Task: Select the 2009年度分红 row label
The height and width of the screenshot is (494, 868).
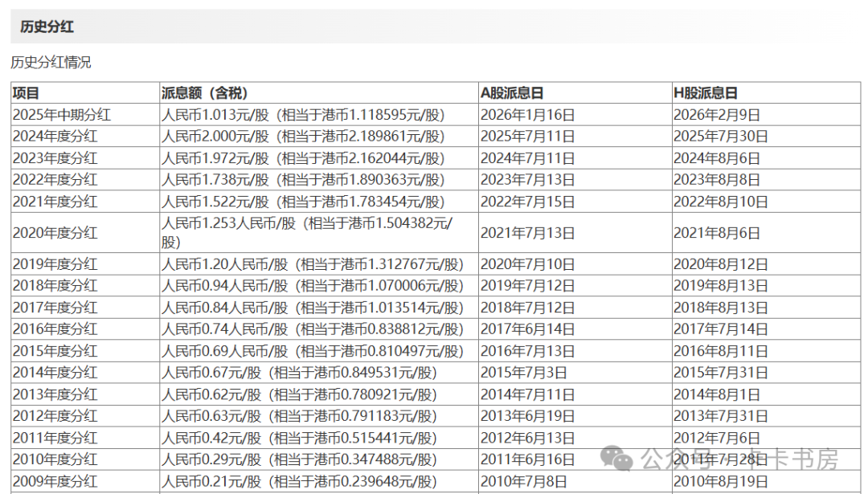Action: (x=55, y=481)
